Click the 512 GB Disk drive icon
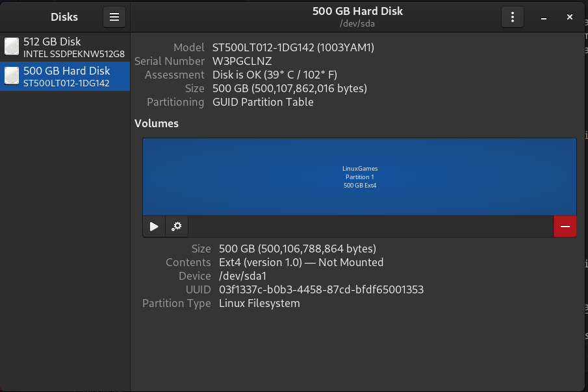This screenshot has height=392, width=588. pos(12,47)
